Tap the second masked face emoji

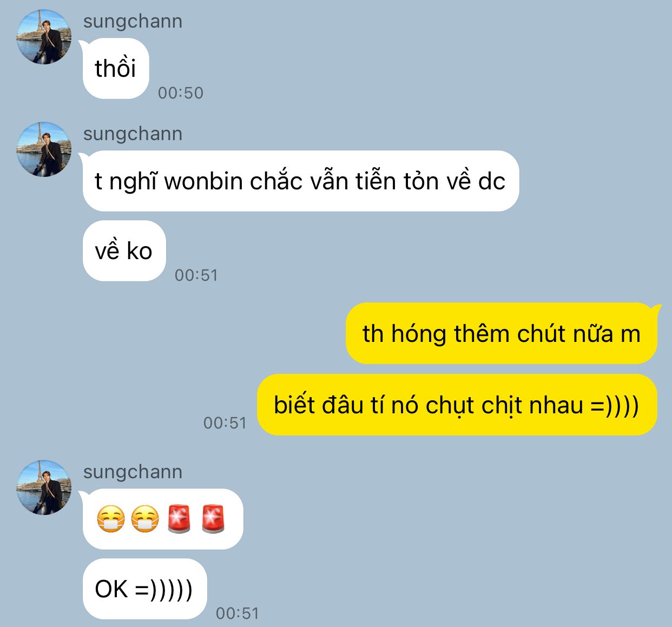click(145, 519)
